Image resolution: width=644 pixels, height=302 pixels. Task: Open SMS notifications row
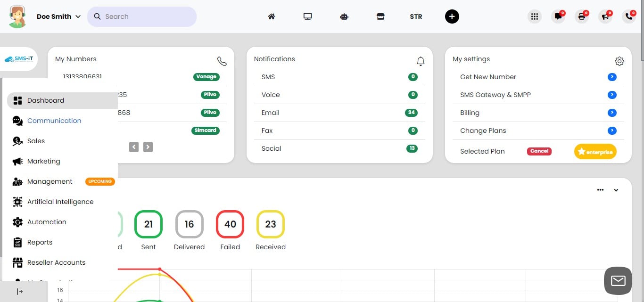339,77
